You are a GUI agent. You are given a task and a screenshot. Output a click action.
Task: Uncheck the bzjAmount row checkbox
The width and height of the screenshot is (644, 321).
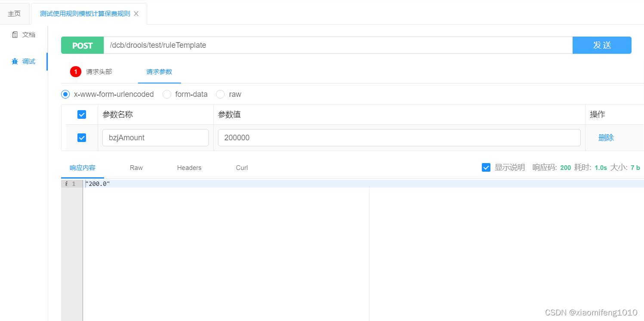click(x=81, y=138)
